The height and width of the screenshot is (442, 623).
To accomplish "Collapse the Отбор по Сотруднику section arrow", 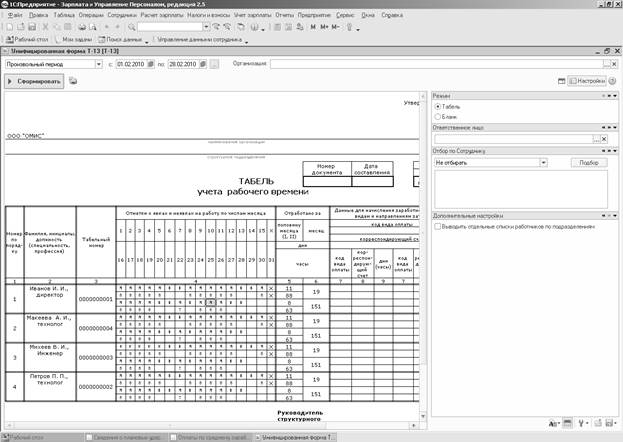I will point(615,151).
